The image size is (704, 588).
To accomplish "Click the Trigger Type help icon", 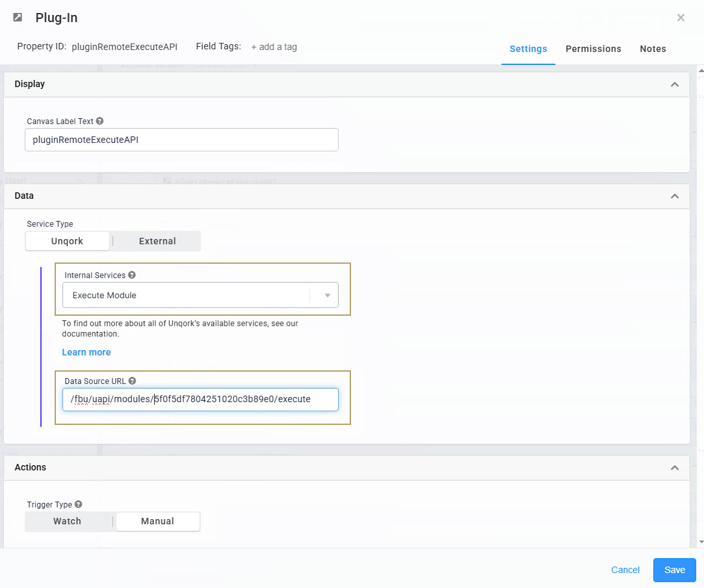I will pos(78,504).
